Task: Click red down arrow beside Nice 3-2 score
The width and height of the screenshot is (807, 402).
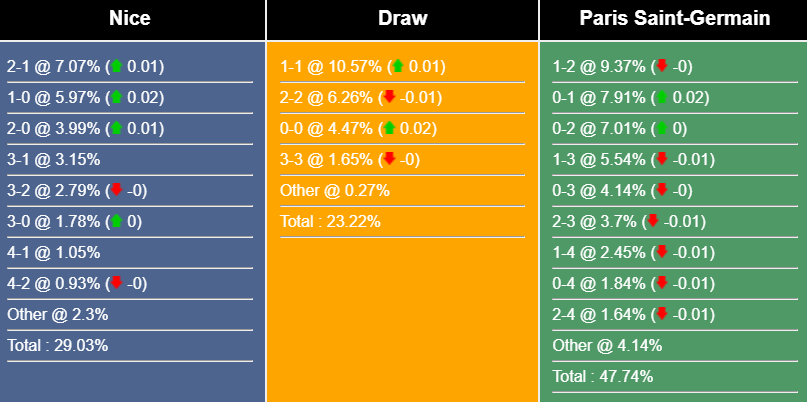Action: [116, 191]
